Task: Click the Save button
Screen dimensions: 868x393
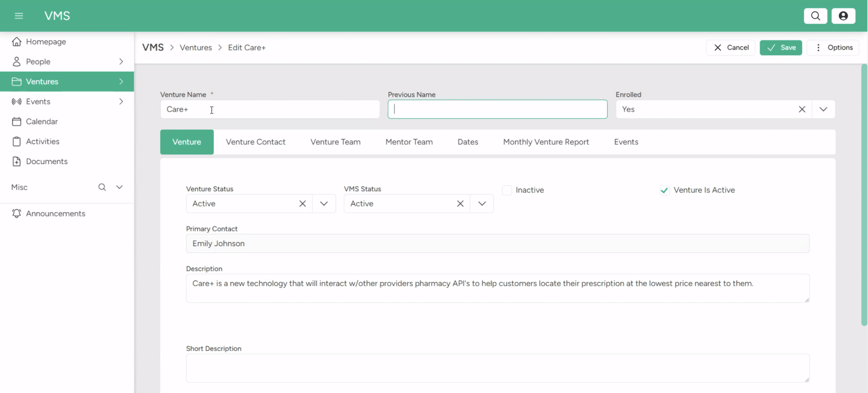Action: 780,48
